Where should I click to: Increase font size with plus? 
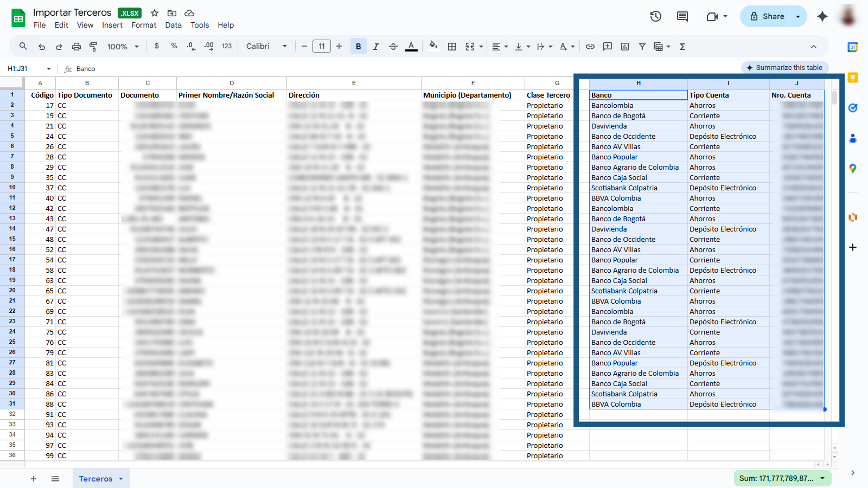pos(339,46)
